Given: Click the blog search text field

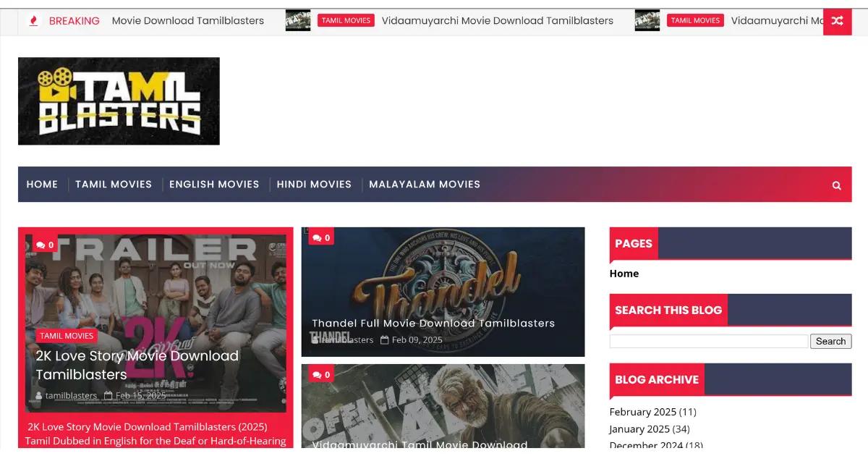Looking at the screenshot, I should pyautogui.click(x=708, y=341).
